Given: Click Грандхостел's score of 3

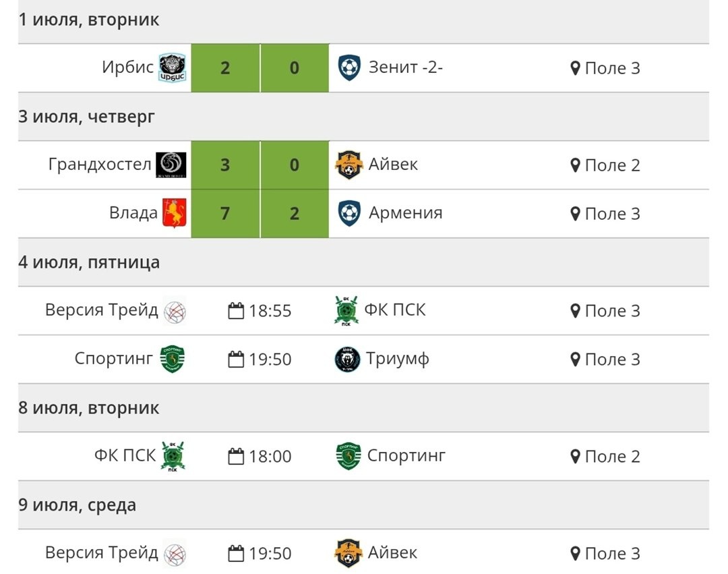Looking at the screenshot, I should pos(225,165).
